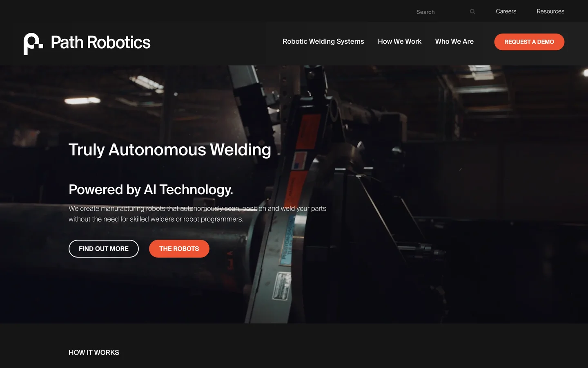
Task: Open the Resources link
Action: point(550,11)
